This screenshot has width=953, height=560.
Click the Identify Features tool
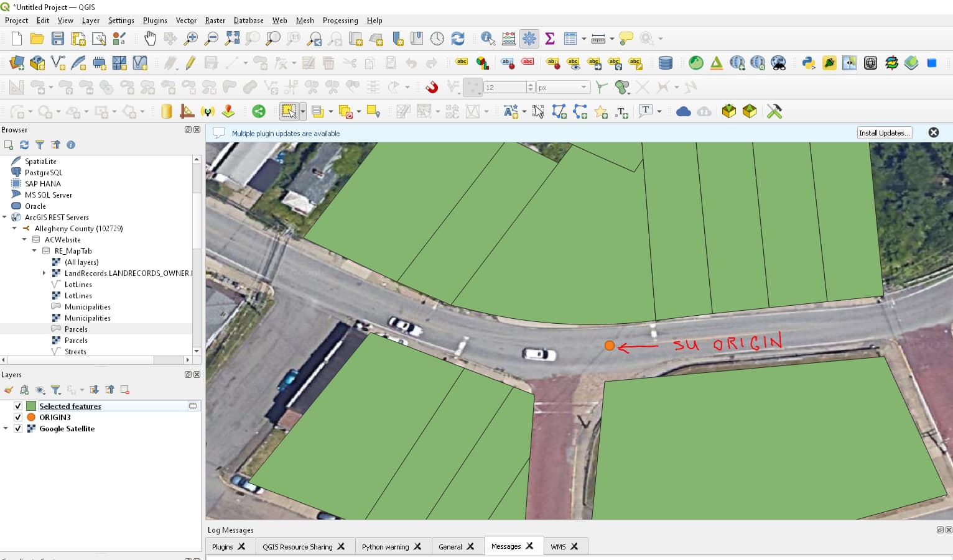click(x=488, y=38)
